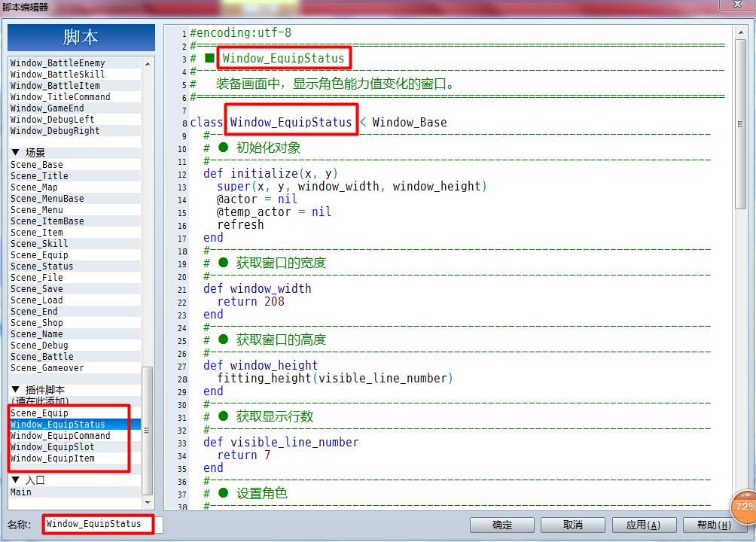Viewport: 756px width, 542px height.
Task: Click the code editor vertical scrollbar thumb
Action: click(x=741, y=124)
